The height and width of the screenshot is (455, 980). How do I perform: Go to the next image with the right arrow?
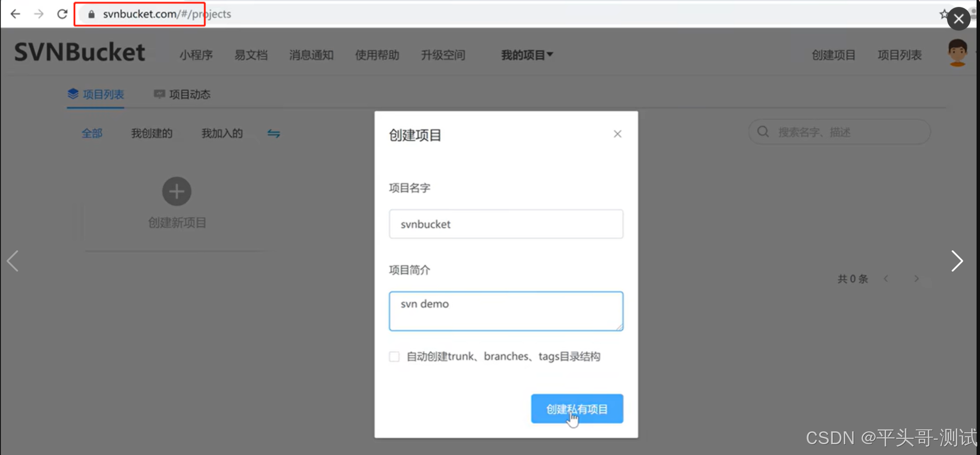pyautogui.click(x=956, y=261)
